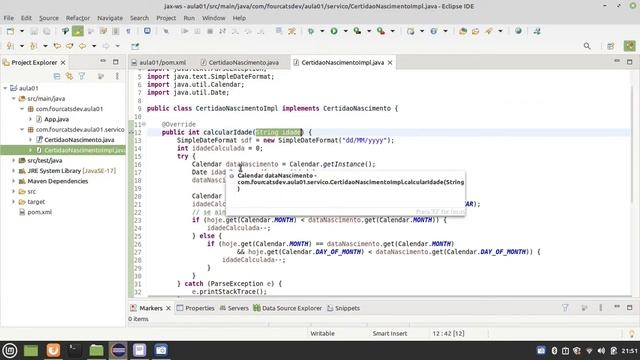Click the External Tools run icon
The image size is (640, 360).
381,31
